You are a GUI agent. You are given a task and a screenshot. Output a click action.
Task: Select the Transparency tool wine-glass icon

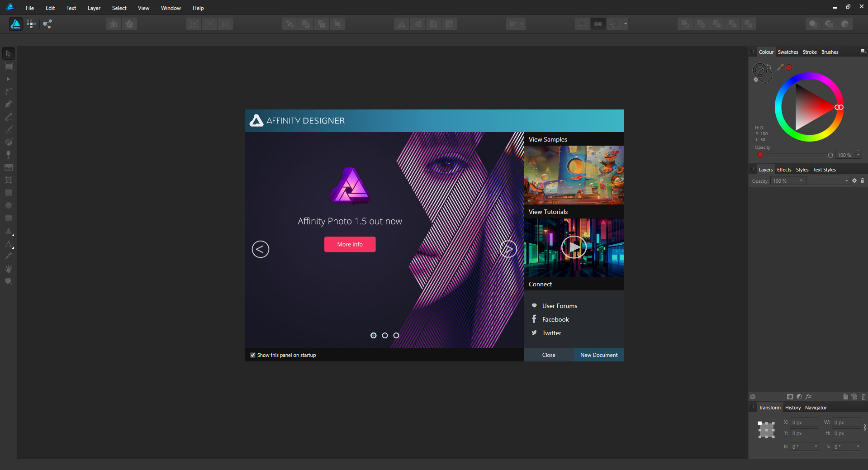pyautogui.click(x=8, y=155)
